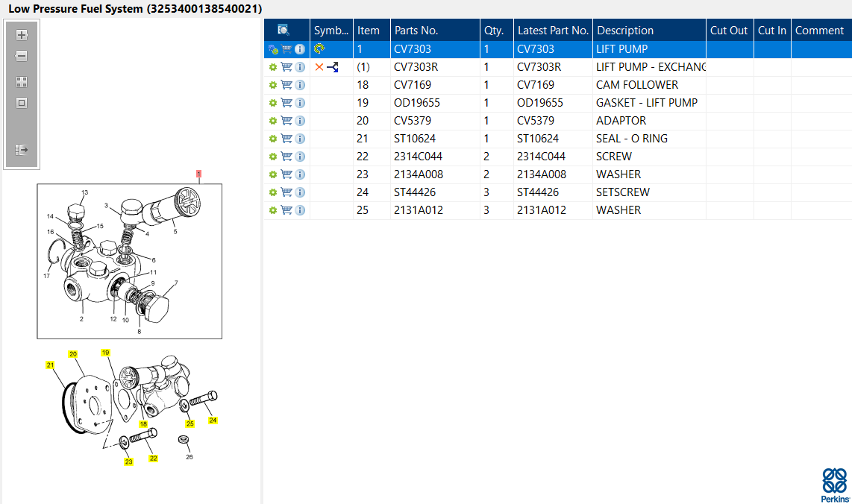
Task: Sort by the Qty. column header
Action: point(497,31)
